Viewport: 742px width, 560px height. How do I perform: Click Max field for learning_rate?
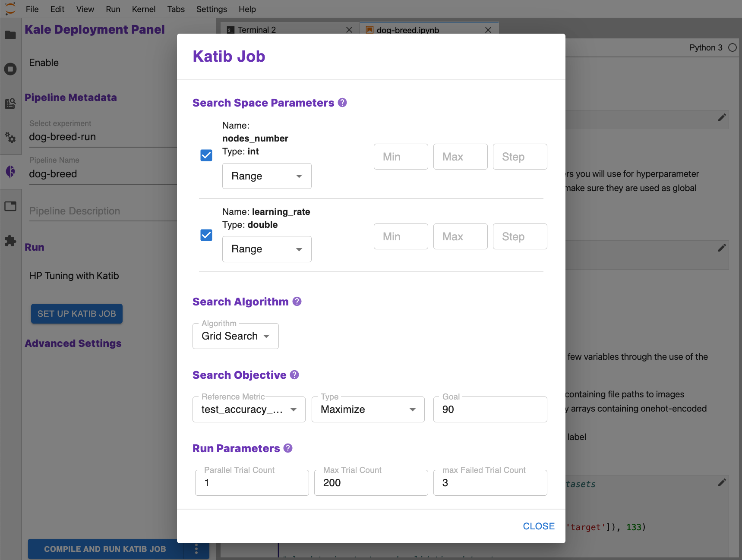coord(461,236)
